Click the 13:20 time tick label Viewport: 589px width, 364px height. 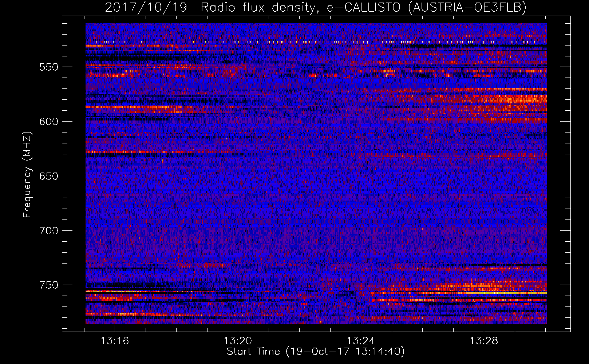(x=238, y=341)
